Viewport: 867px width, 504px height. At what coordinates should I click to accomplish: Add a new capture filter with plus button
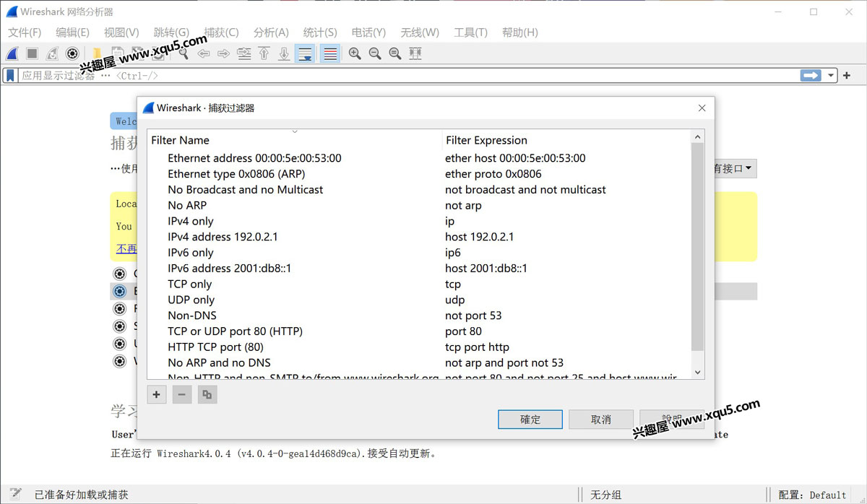(x=157, y=394)
